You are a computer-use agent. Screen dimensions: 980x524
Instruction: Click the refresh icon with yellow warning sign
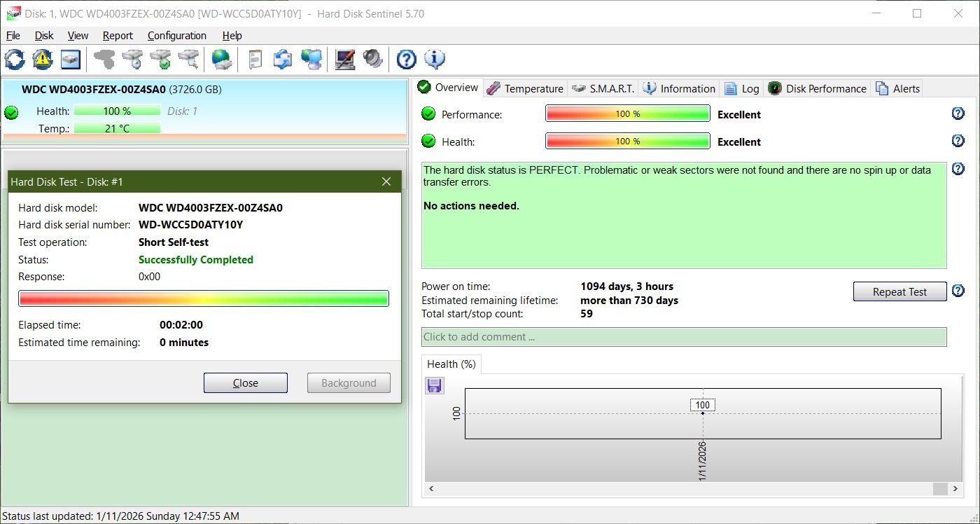43,60
